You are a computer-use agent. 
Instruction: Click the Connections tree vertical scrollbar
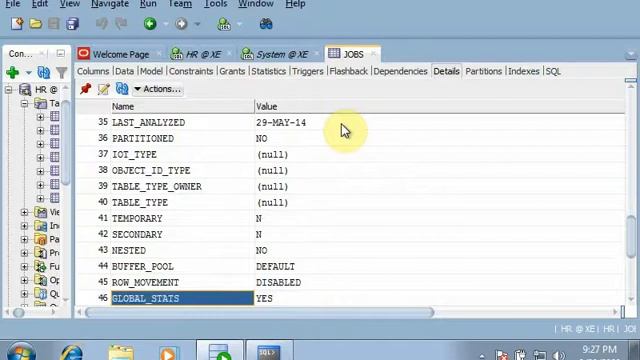click(66, 143)
